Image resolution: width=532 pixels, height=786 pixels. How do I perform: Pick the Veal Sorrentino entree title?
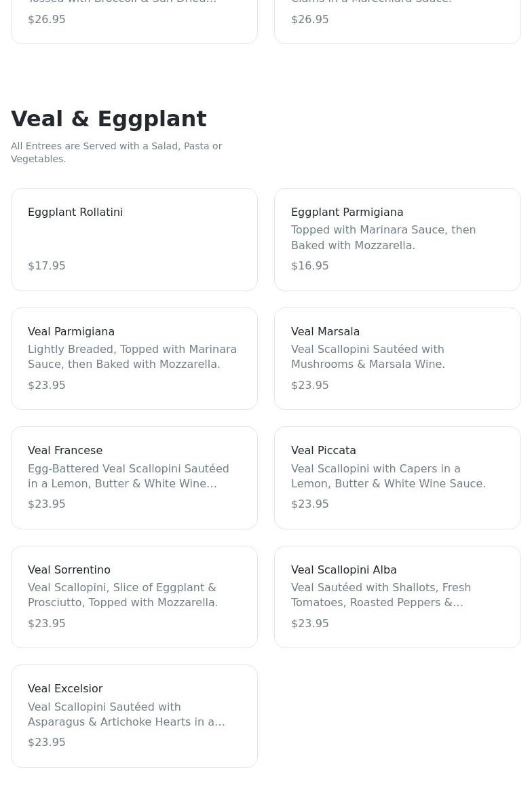click(69, 570)
